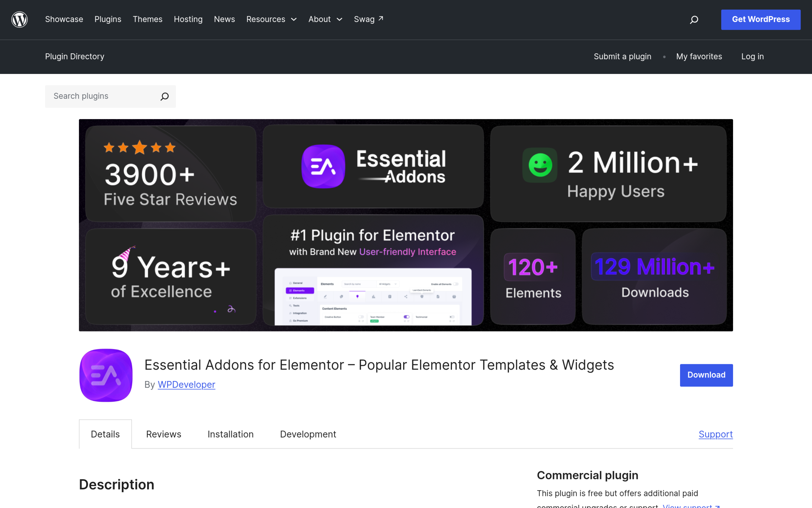Click the Log in link
Screen dimensions: 812x508
pos(752,57)
